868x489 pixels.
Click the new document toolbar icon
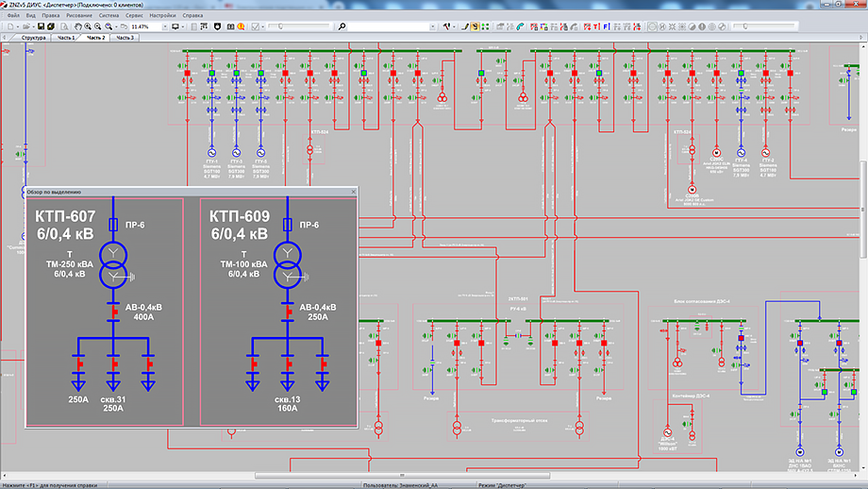pos(8,26)
